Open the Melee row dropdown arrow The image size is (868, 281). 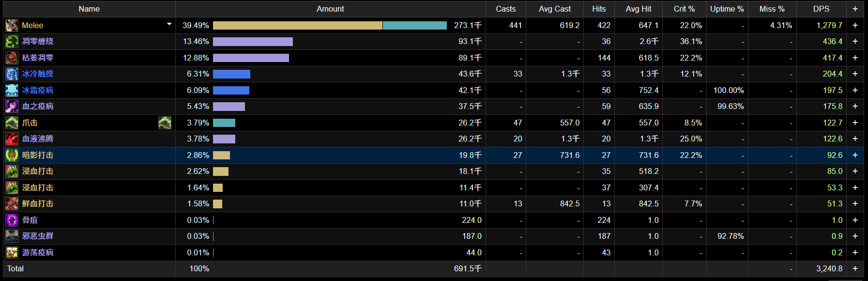coord(169,24)
